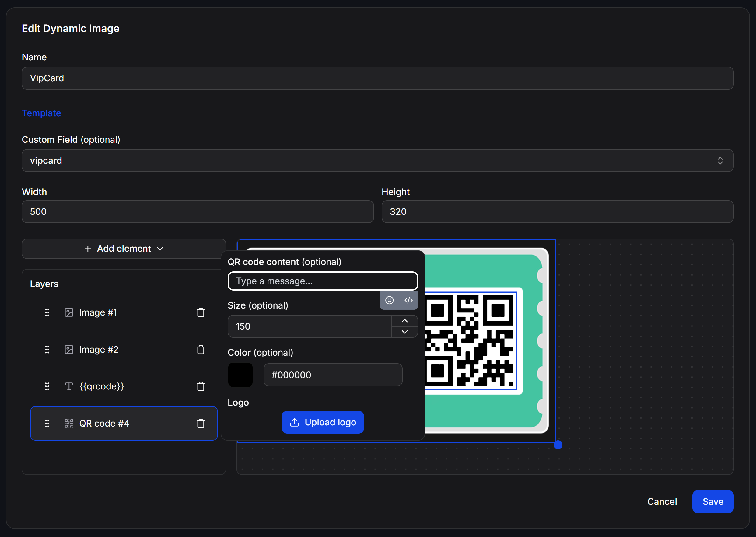Grab the drag handle of Image #2
This screenshot has width=756, height=537.
click(47, 350)
